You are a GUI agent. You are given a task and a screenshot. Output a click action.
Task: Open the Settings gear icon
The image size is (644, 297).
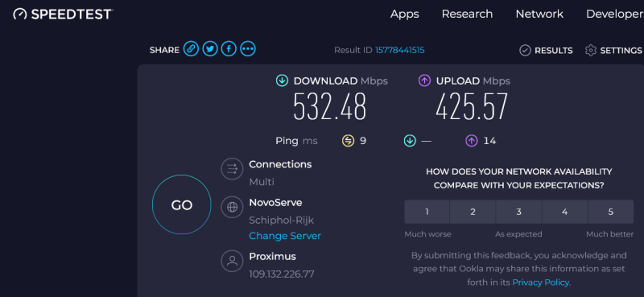[591, 51]
